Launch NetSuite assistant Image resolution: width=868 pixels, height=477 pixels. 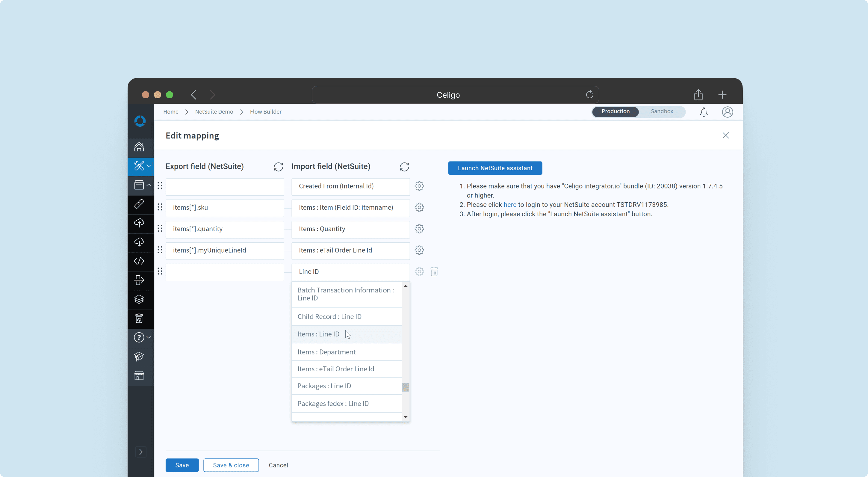(x=495, y=168)
